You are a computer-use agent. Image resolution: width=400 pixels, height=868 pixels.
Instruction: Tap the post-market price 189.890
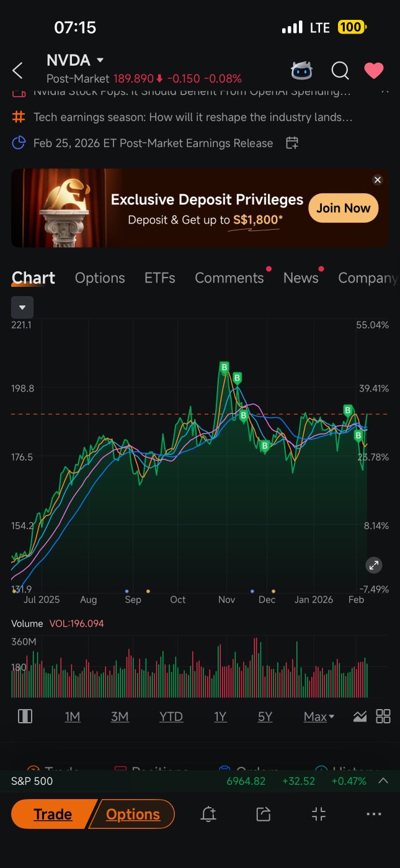tap(133, 79)
